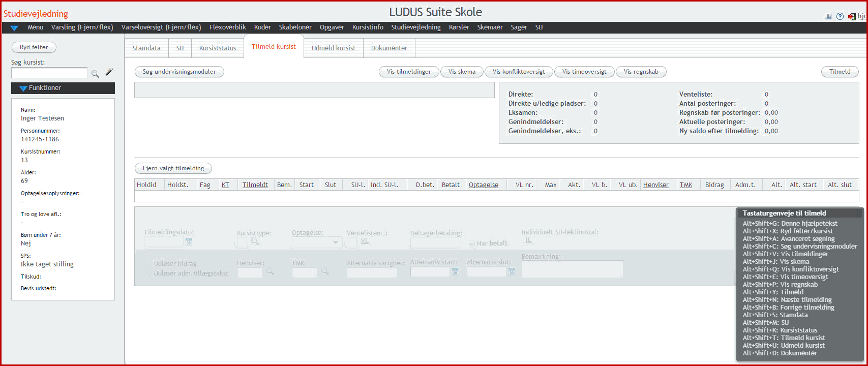
Task: Click the Henviser column header link
Action: tap(656, 185)
